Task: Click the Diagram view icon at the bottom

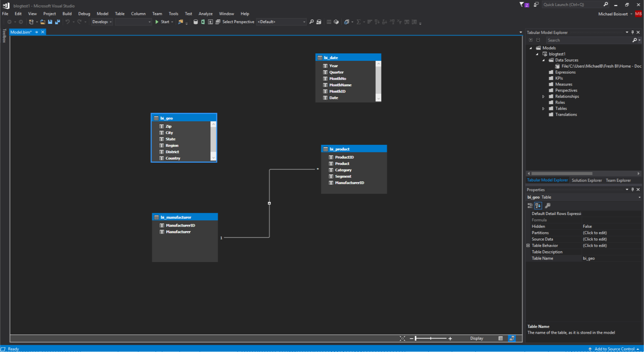Action: click(x=512, y=338)
